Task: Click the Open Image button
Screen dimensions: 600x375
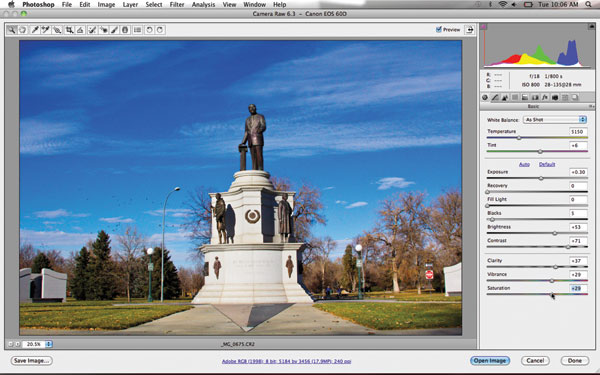Action: 490,360
